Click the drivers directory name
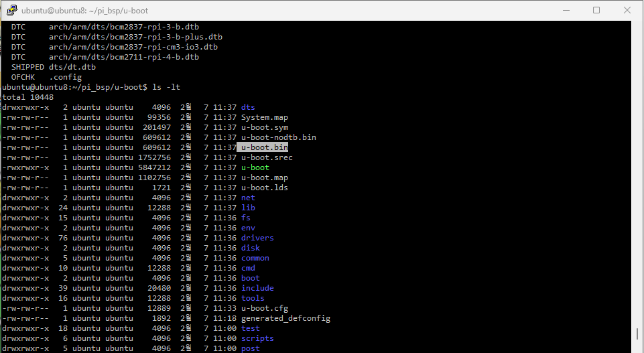This screenshot has width=644, height=353. click(257, 238)
